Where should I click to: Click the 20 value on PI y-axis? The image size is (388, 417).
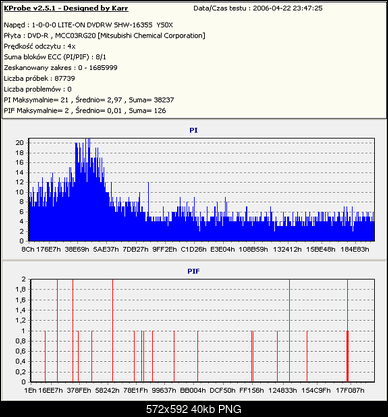[x=20, y=143]
